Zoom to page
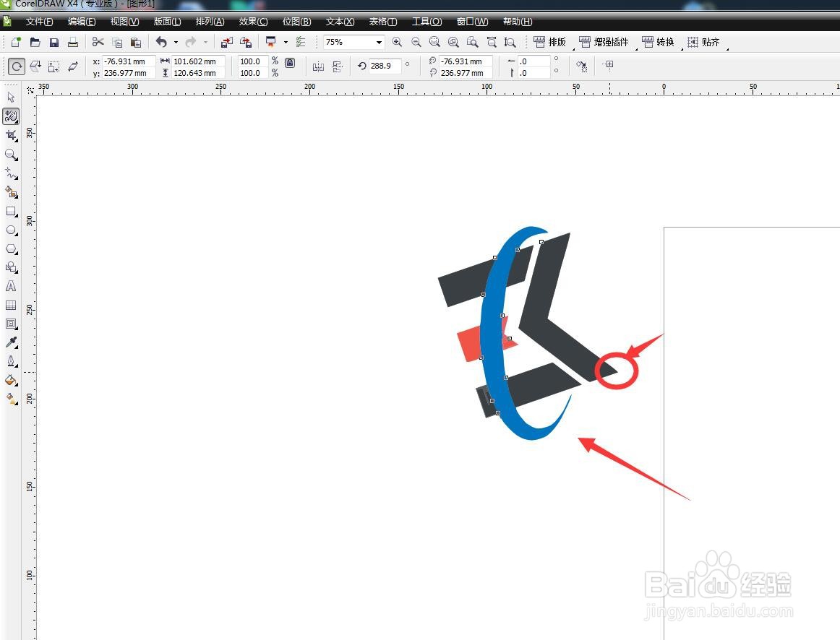840x640 pixels. 472,42
